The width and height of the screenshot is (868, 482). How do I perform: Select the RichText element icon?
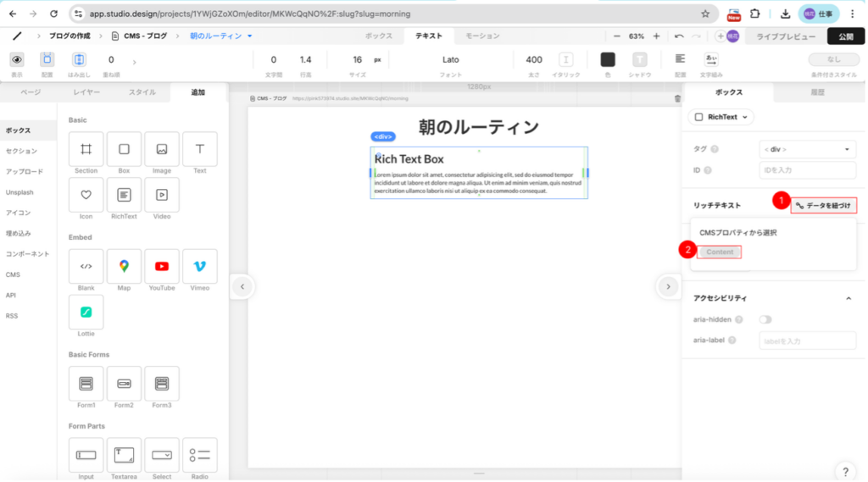pyautogui.click(x=124, y=195)
